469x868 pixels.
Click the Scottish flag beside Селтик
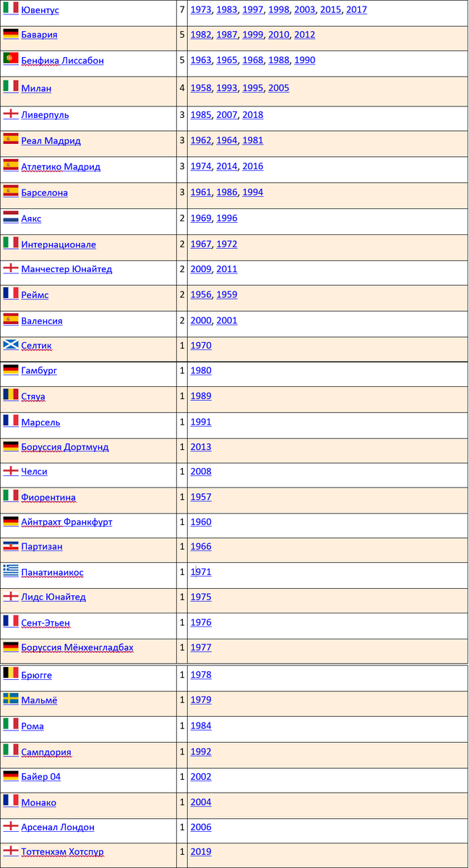point(11,344)
